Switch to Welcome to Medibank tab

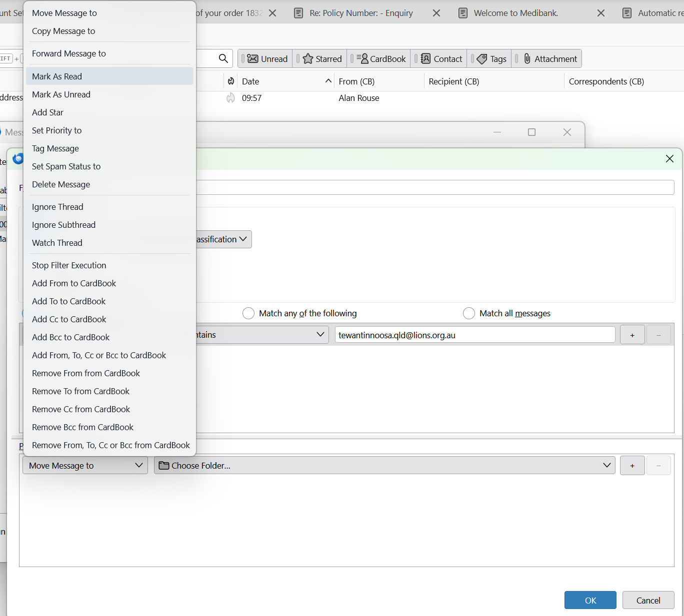(515, 13)
